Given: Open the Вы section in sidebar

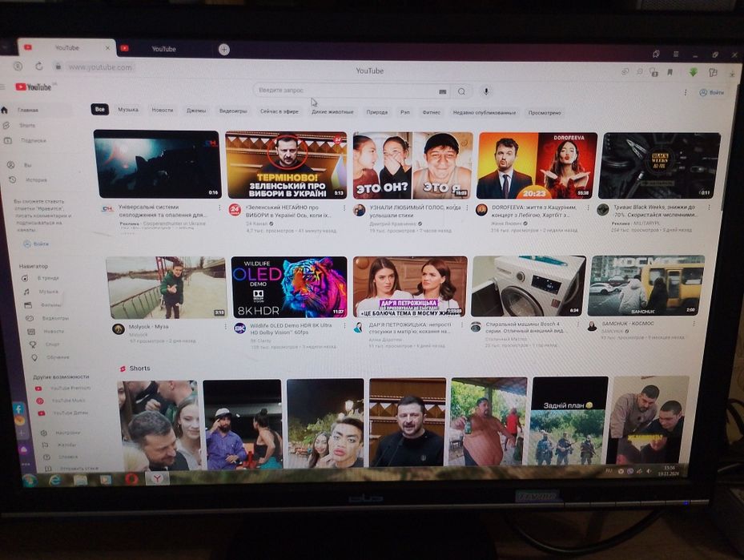Looking at the screenshot, I should (x=27, y=165).
